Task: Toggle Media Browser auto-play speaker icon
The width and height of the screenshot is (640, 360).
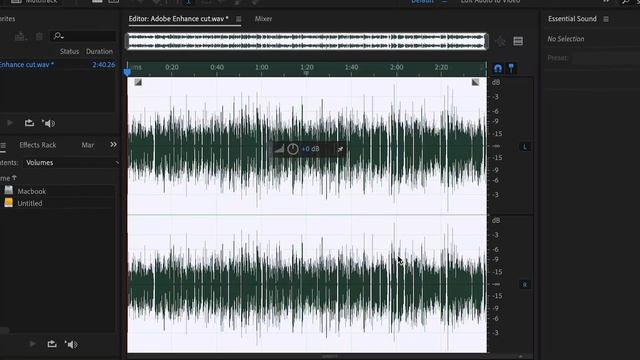Action: (x=71, y=344)
